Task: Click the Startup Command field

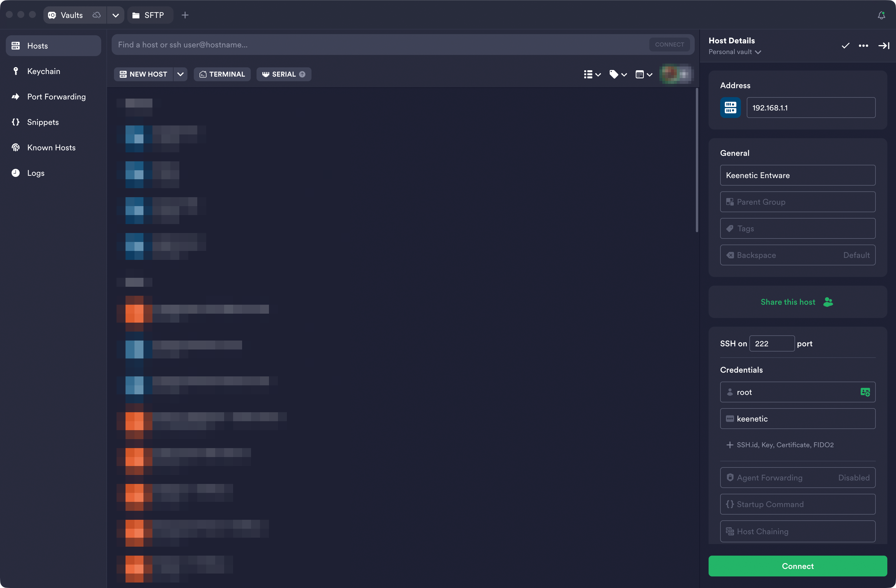Action: [x=797, y=504]
